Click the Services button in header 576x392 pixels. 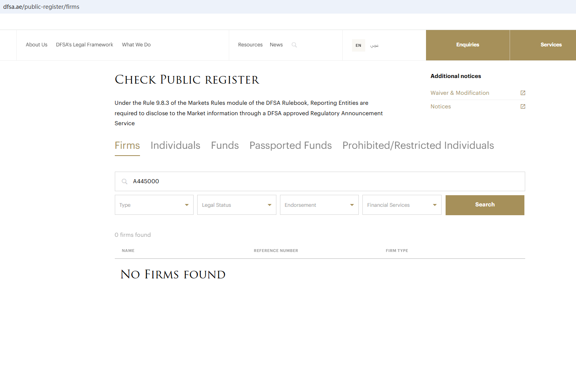551,45
